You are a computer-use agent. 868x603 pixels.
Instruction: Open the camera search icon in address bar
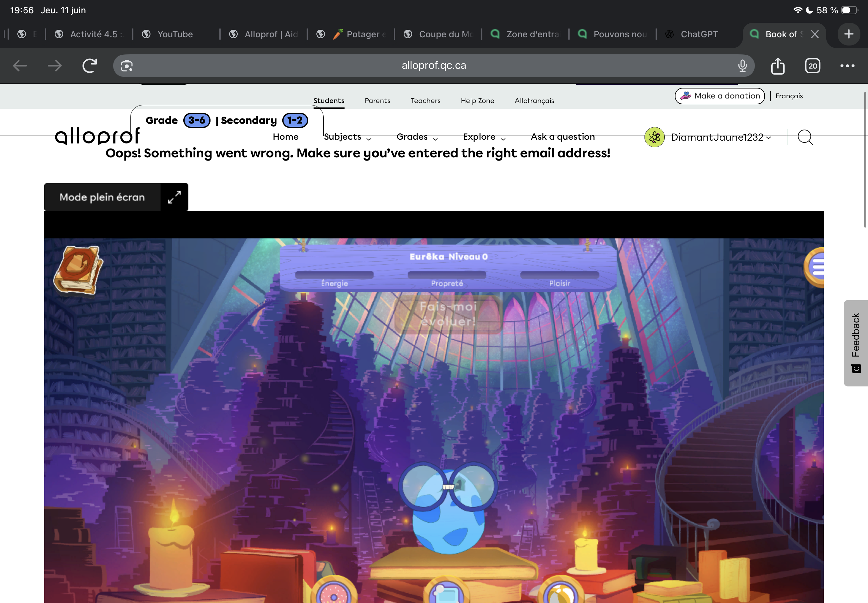click(126, 66)
